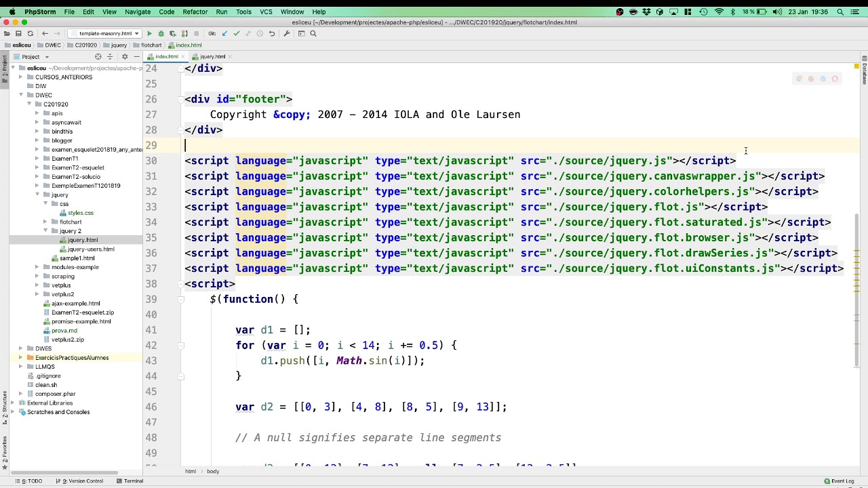Open the VCS menu
This screenshot has height=488, width=868.
(266, 12)
